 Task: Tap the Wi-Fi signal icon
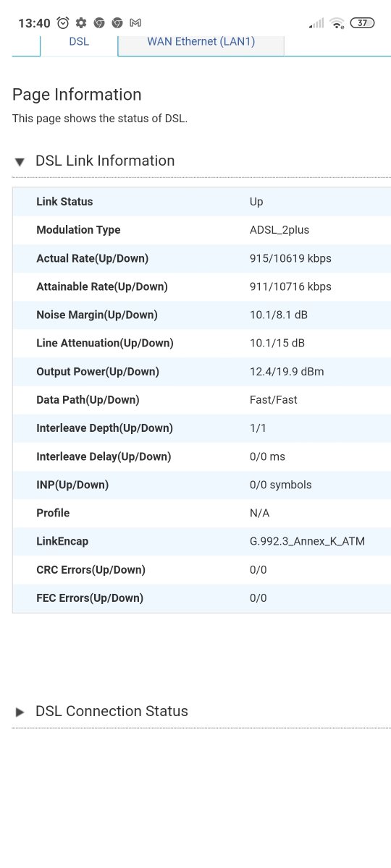point(337,23)
